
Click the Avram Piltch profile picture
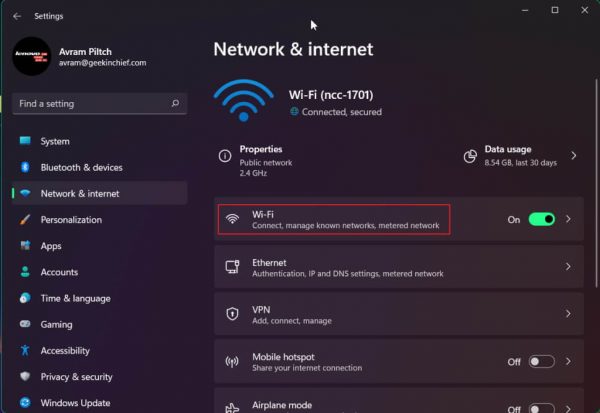click(x=31, y=56)
